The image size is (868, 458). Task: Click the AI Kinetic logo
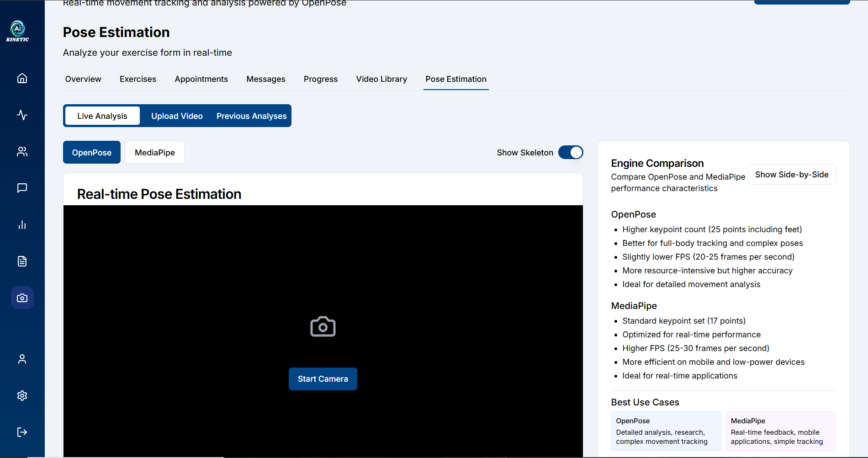pyautogui.click(x=17, y=31)
